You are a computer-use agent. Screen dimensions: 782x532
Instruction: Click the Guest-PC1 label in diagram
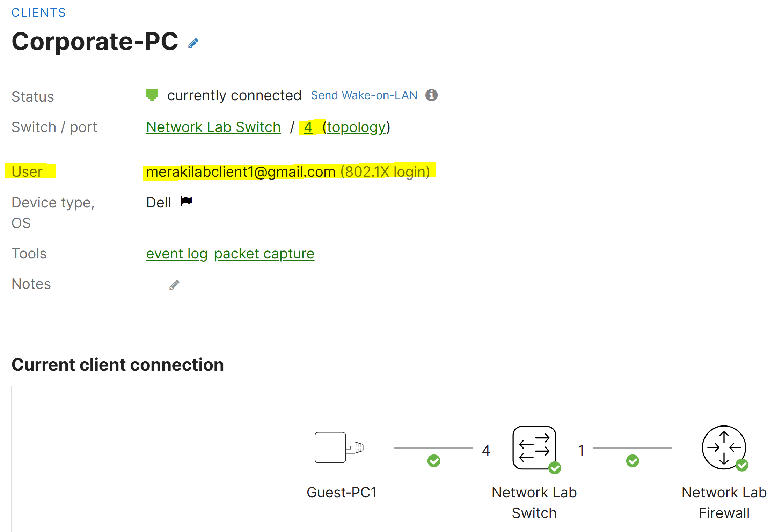[342, 492]
